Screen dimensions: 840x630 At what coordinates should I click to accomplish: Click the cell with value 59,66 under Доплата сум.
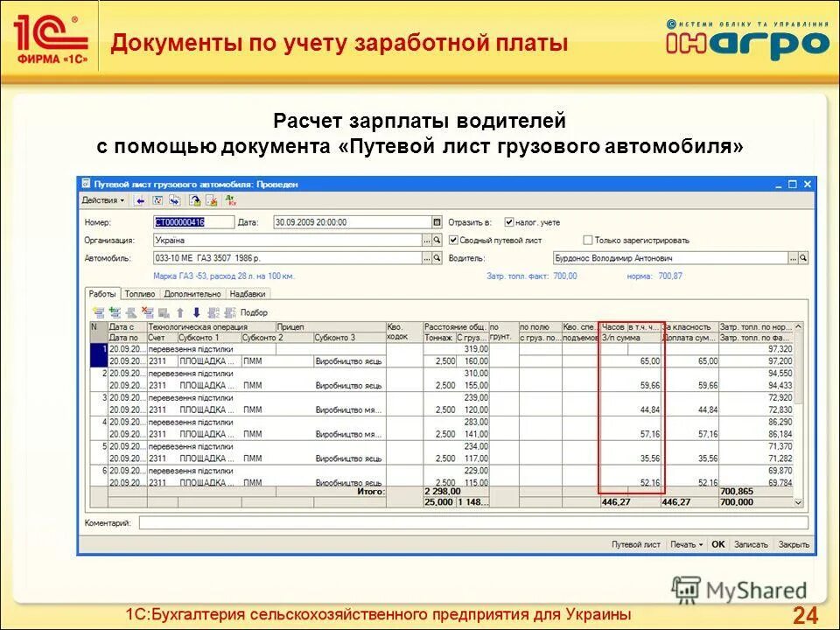click(690, 386)
